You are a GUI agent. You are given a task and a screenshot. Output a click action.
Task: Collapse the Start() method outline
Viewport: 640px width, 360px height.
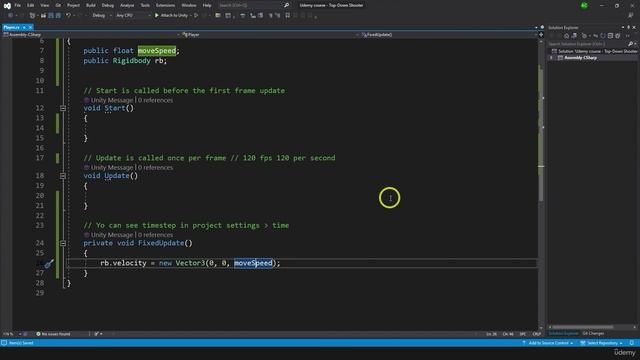point(63,108)
